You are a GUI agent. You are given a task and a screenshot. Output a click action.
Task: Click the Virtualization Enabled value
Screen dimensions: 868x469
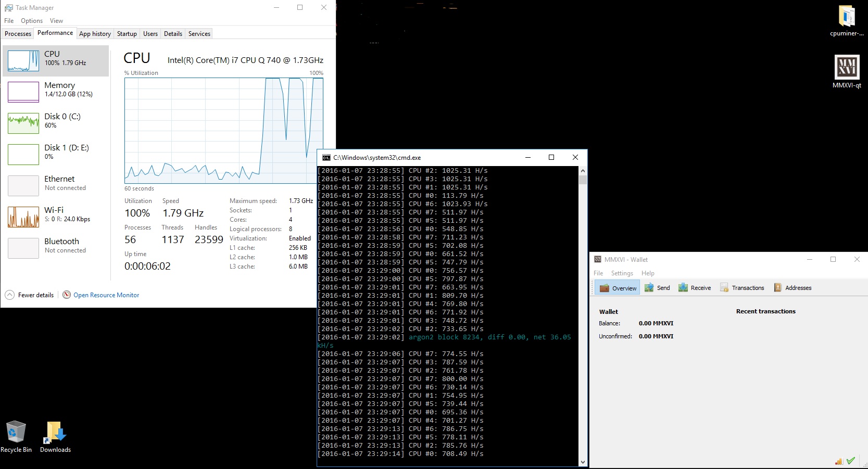coord(300,238)
